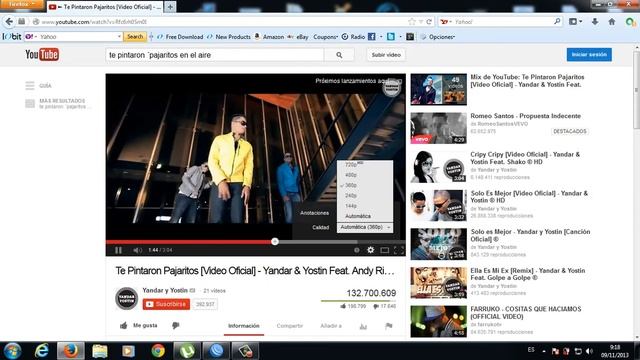This screenshot has width=640, height=360.
Task: Open the YouTube home logo
Action: [x=42, y=54]
